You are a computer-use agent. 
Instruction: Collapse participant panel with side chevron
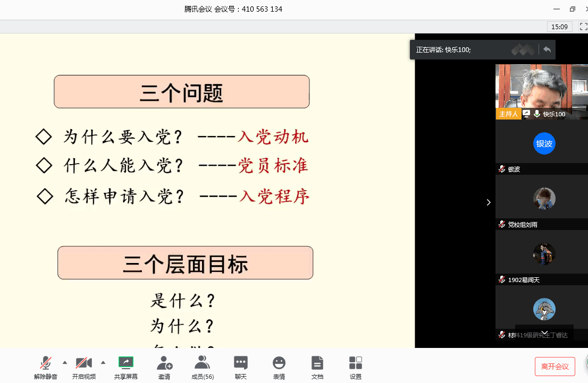coord(489,202)
